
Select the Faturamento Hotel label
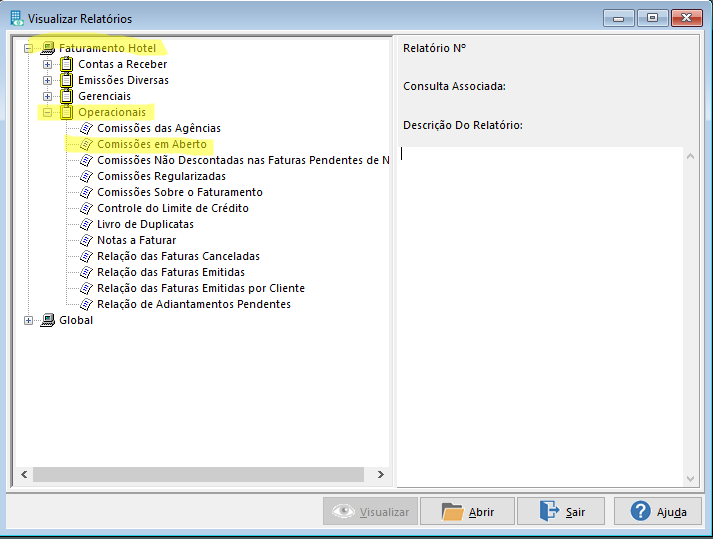tap(107, 48)
